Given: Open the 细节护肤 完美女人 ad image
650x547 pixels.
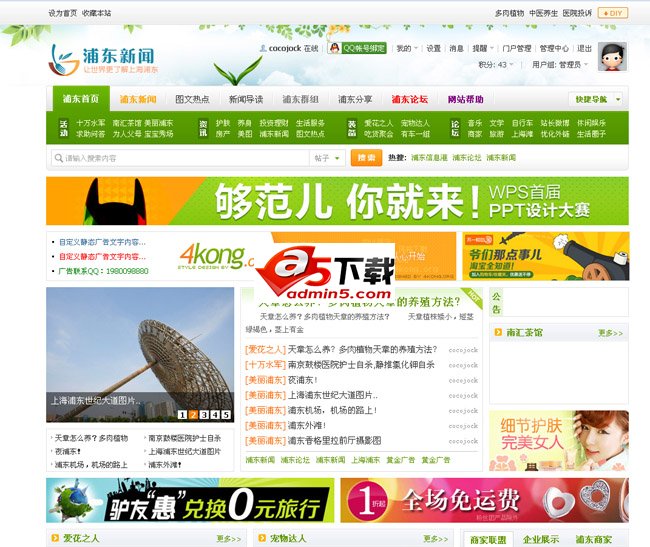Looking at the screenshot, I should (x=559, y=441).
